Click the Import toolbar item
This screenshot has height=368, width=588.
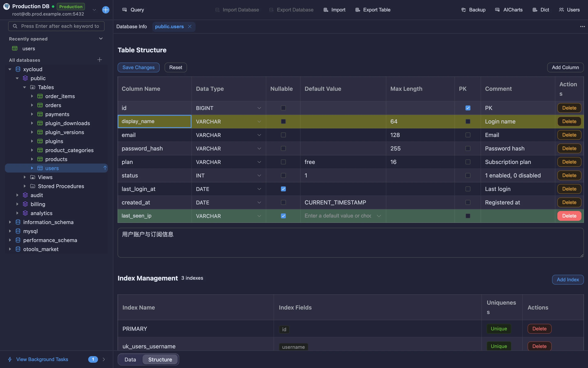coord(334,10)
